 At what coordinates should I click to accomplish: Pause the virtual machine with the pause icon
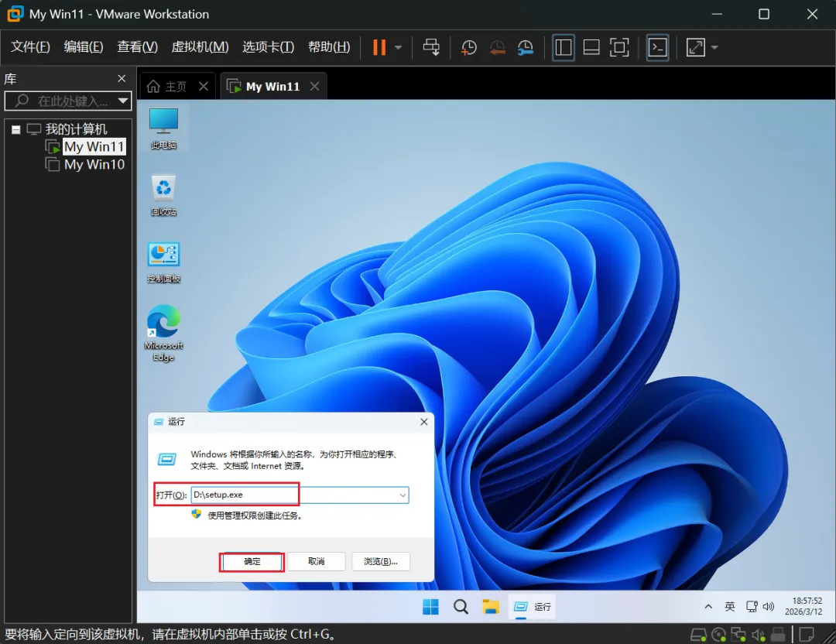pyautogui.click(x=379, y=47)
